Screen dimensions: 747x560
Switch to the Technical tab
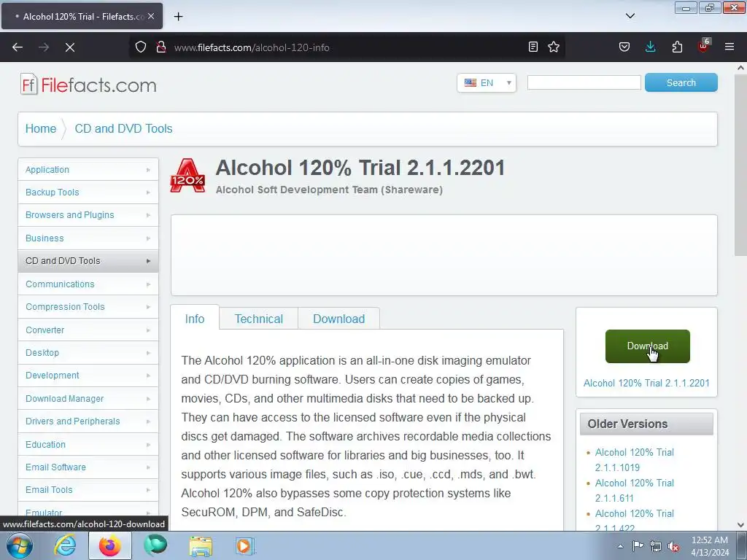pos(259,319)
